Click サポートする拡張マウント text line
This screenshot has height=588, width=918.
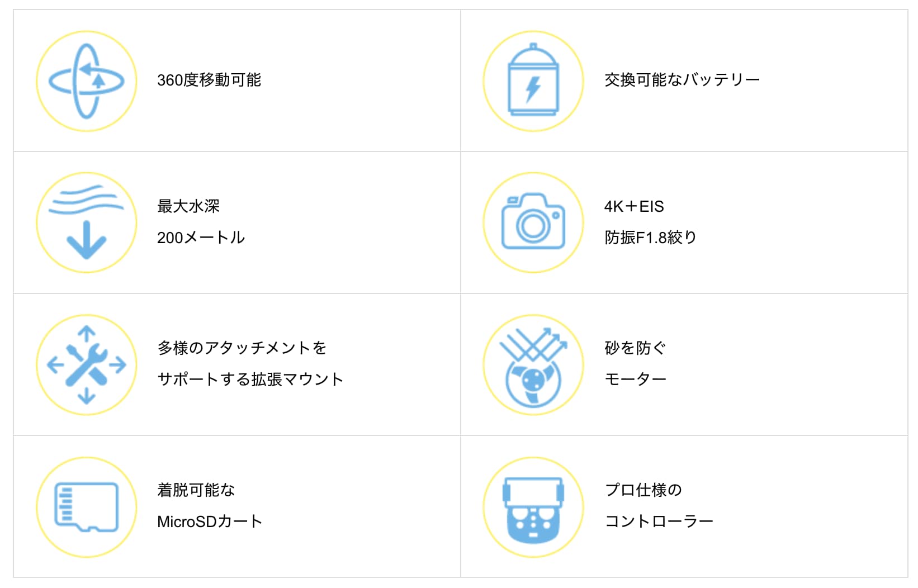[250, 380]
